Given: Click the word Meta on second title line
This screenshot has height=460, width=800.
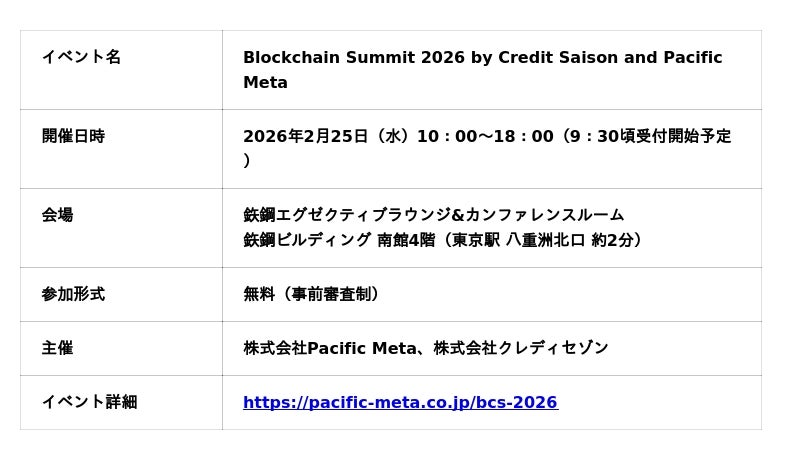Looking at the screenshot, I should pyautogui.click(x=265, y=83).
